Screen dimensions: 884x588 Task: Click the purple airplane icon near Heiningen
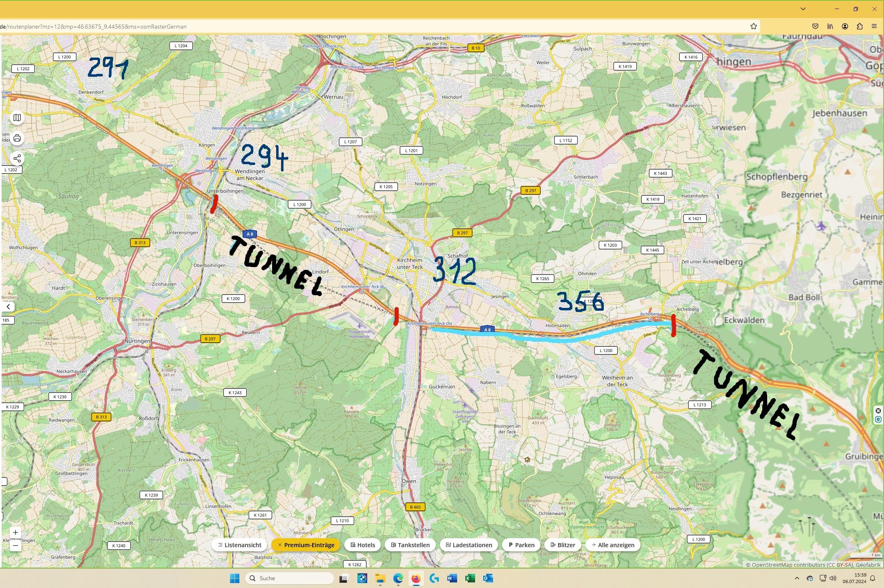click(x=821, y=226)
